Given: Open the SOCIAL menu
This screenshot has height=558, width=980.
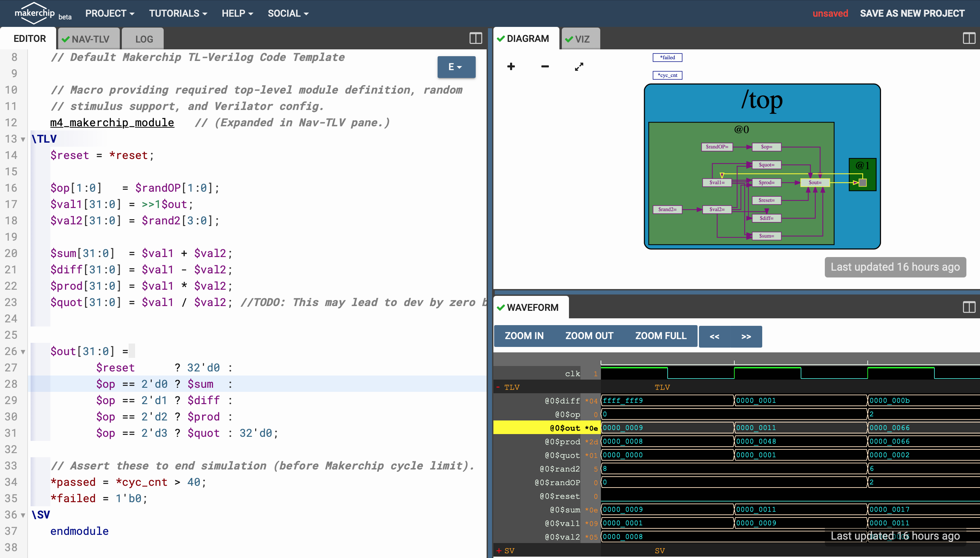Looking at the screenshot, I should point(288,13).
